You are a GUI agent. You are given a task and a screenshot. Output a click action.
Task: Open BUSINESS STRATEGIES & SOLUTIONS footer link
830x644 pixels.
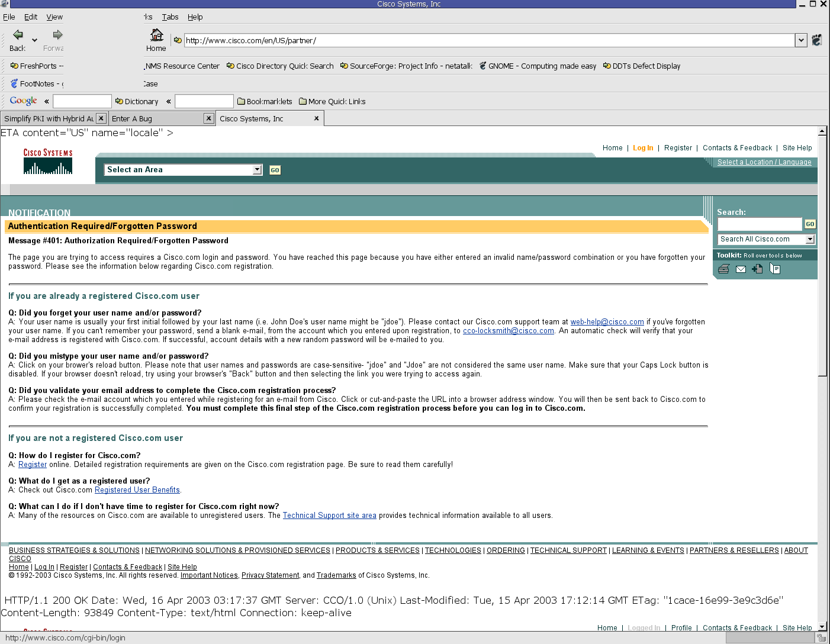tap(74, 550)
